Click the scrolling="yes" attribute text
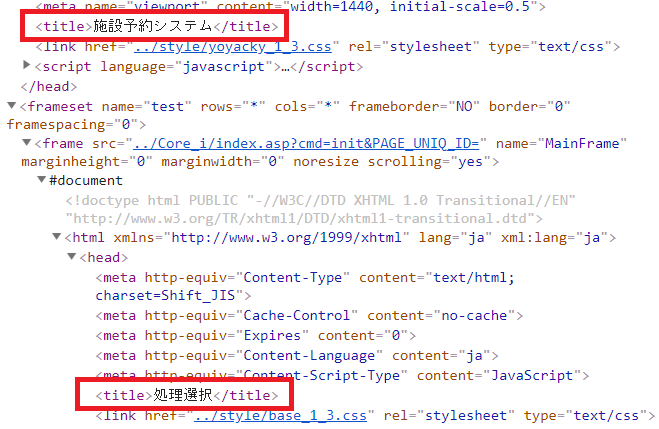The width and height of the screenshot is (659, 429). [x=429, y=162]
